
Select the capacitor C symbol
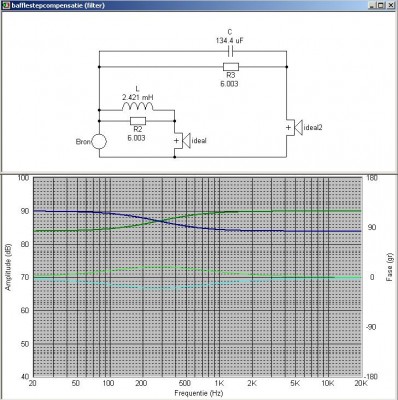tap(230, 51)
